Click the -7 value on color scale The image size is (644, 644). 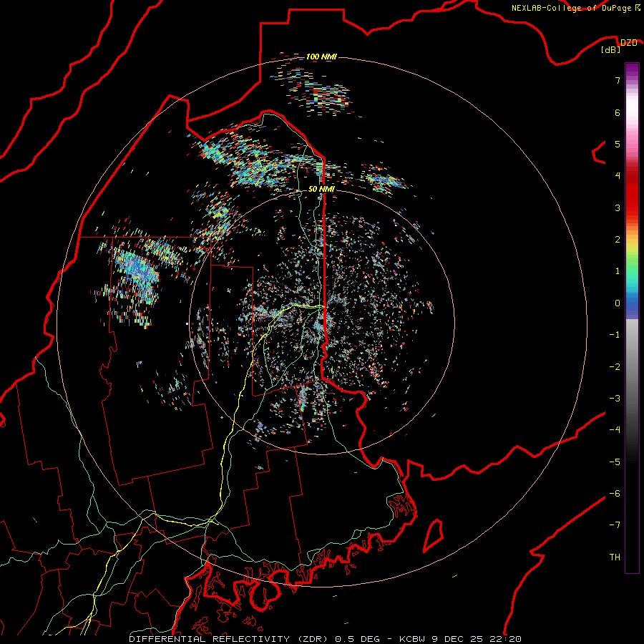[x=615, y=525]
